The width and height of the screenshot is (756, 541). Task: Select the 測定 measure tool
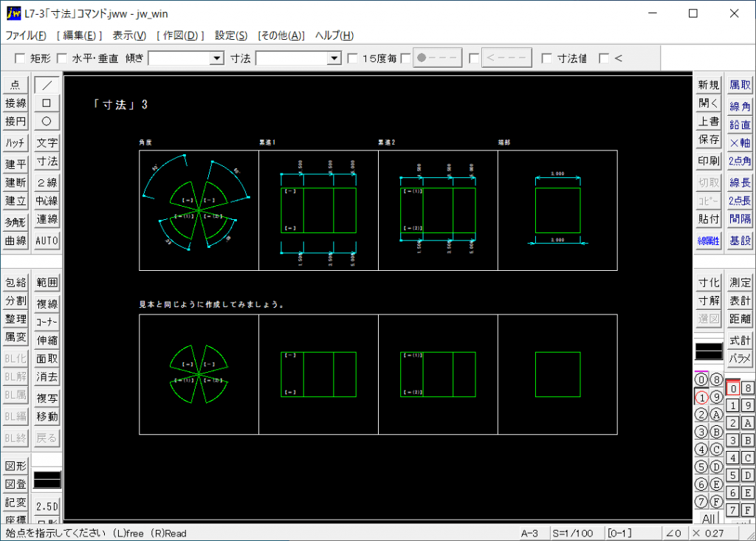[x=740, y=283]
